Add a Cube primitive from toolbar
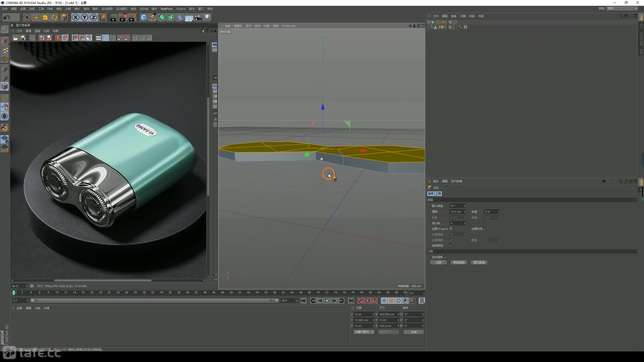 (x=144, y=17)
